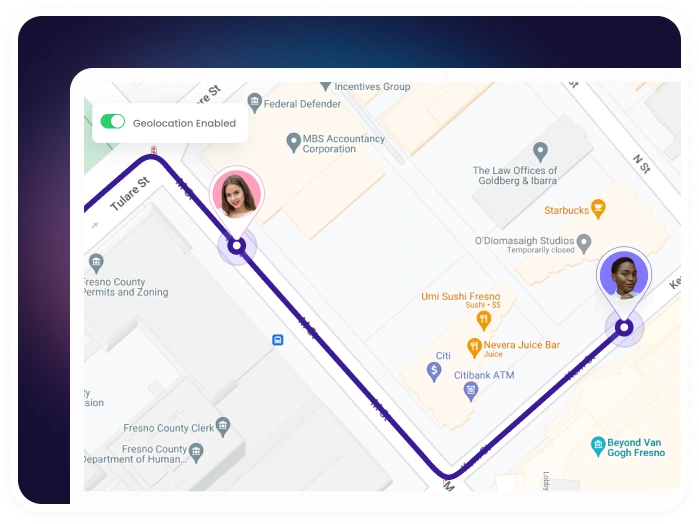The image size is (699, 524).
Task: Click the Fresno County Department of Human pin
Action: click(x=196, y=452)
